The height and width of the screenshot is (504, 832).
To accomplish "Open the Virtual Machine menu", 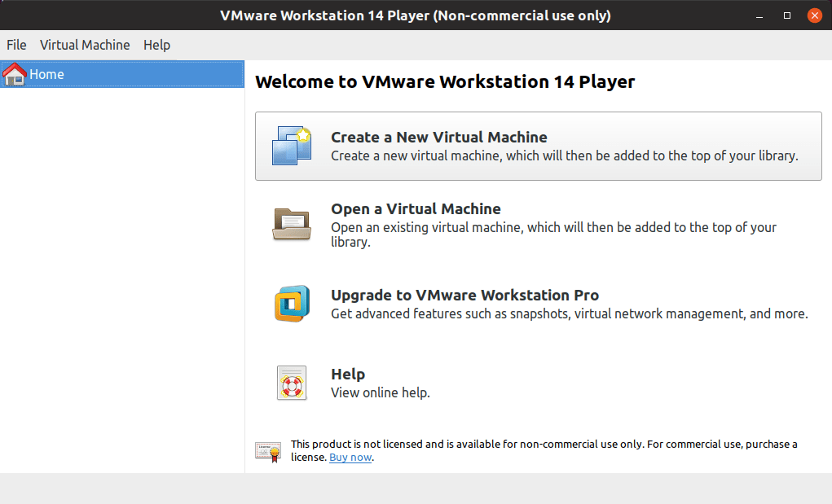I will [85, 45].
